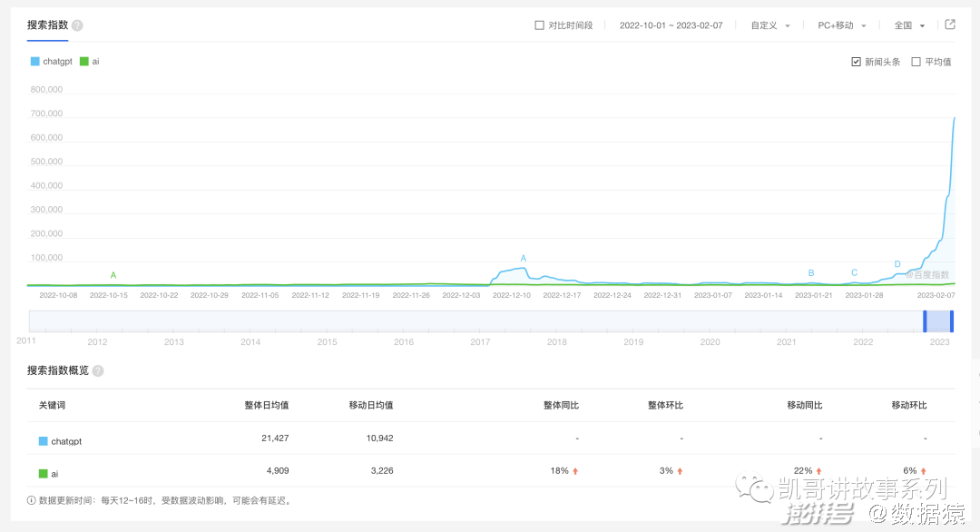Click the export share icon at top right
980x532 pixels.
click(950, 25)
